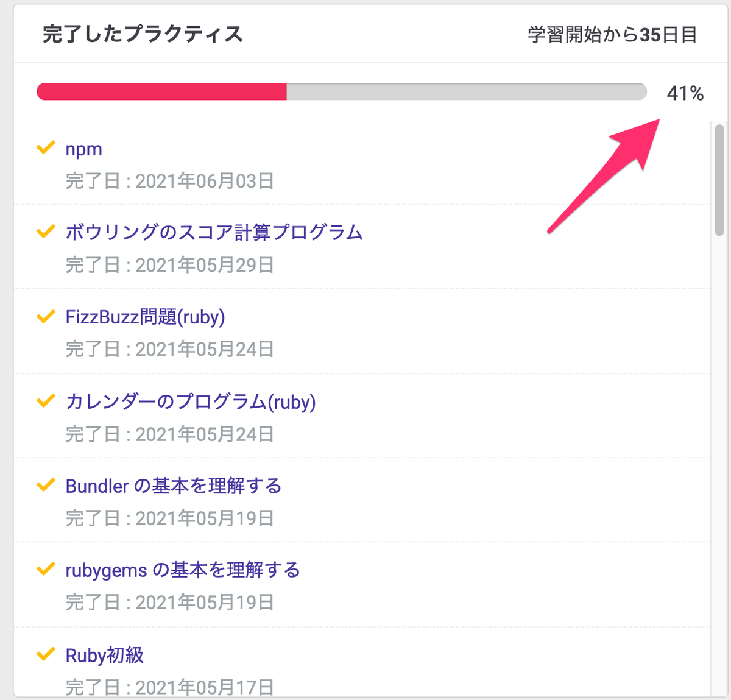Click 完了したプラクティス heading
The width and height of the screenshot is (731, 700).
point(143,34)
